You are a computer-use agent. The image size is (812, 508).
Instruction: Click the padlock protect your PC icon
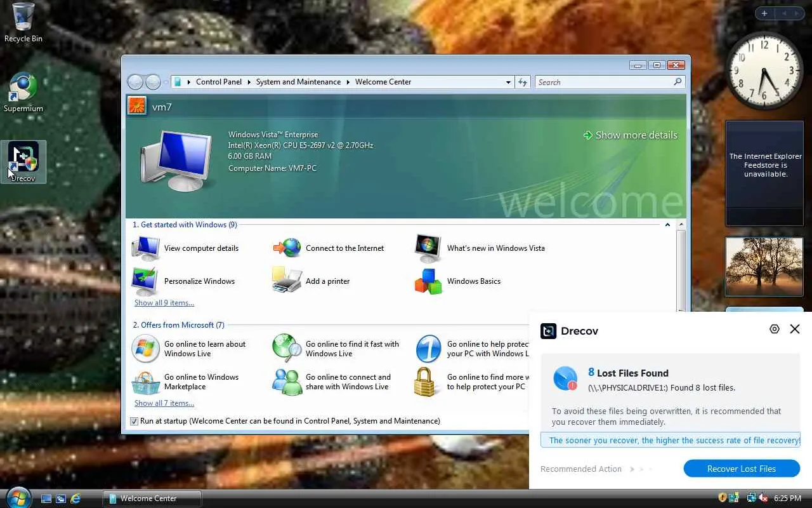(424, 382)
